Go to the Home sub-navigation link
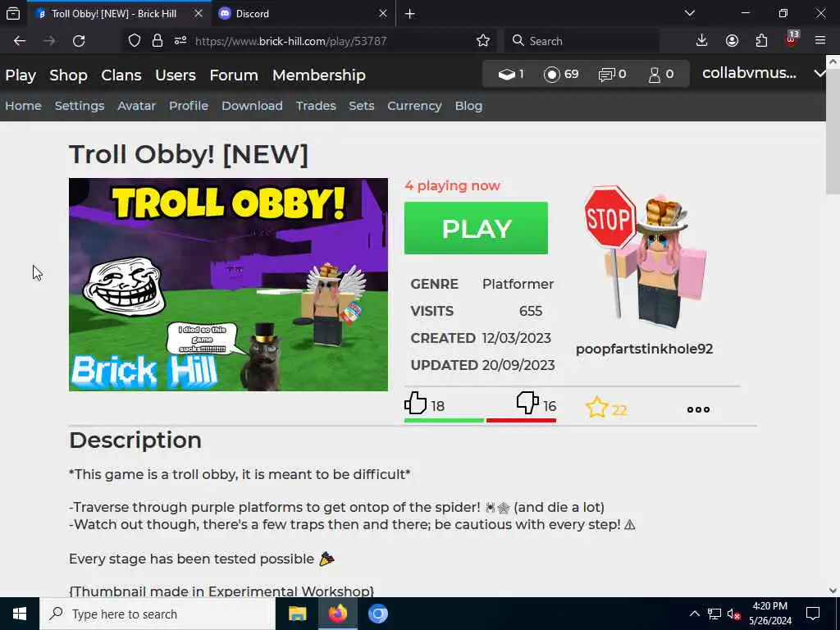This screenshot has height=630, width=840. (23, 106)
